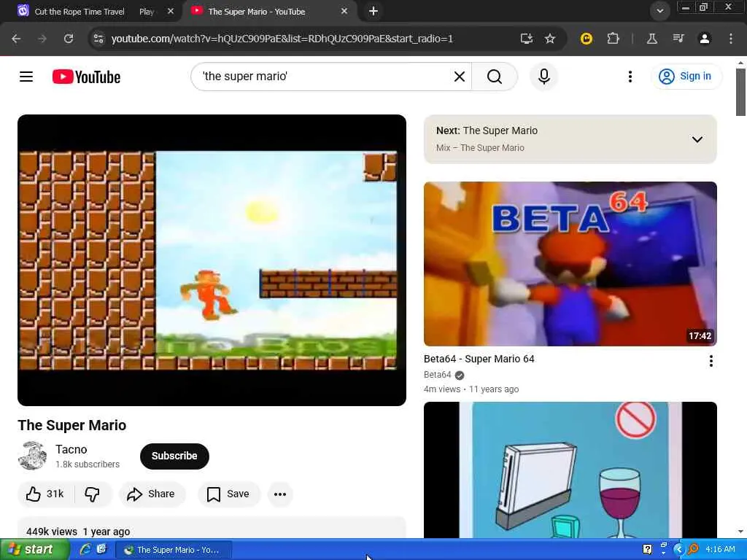Open Chrome's three-dot menu

[x=730, y=39]
